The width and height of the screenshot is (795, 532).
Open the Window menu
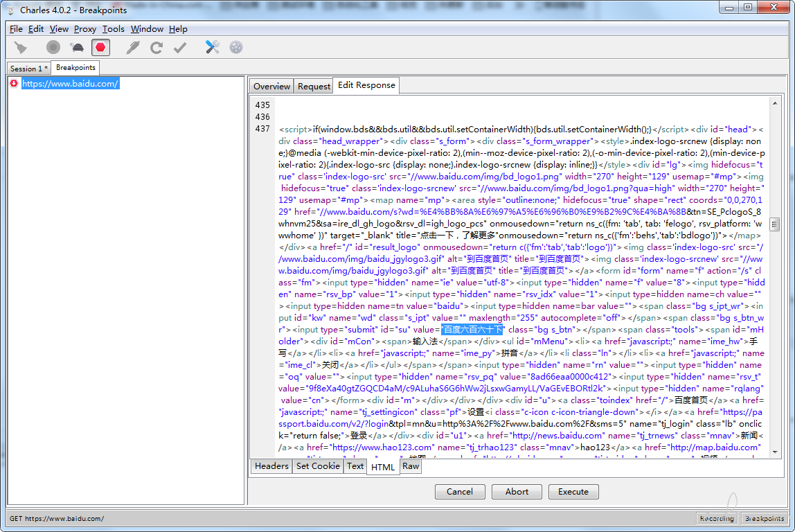147,29
